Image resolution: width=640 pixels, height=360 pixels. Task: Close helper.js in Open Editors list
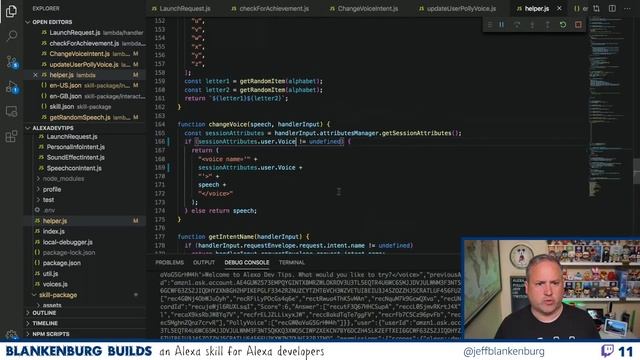35,75
